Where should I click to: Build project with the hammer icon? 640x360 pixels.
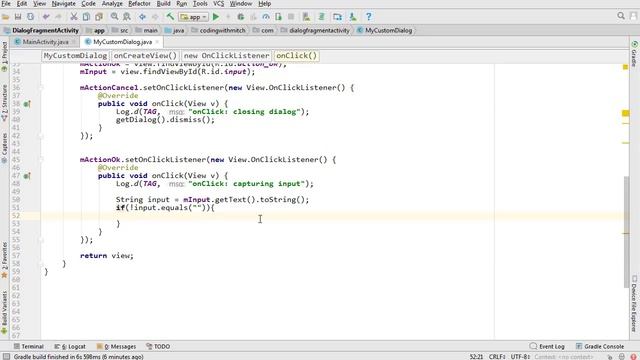tap(170, 17)
